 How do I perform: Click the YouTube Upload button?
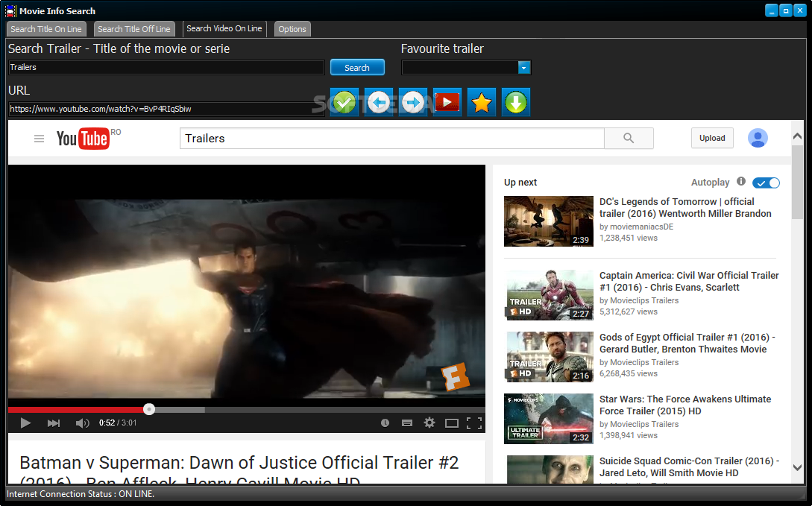point(712,138)
